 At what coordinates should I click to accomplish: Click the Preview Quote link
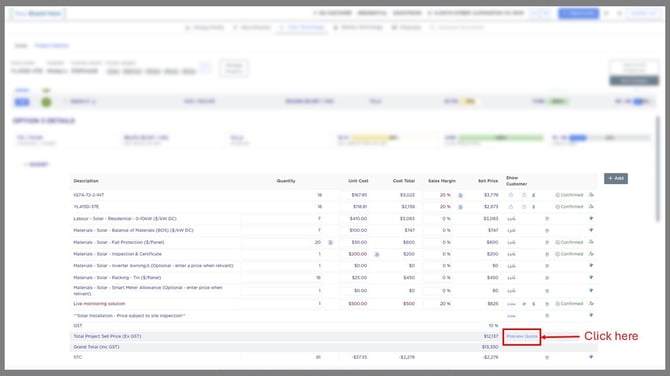[522, 337]
